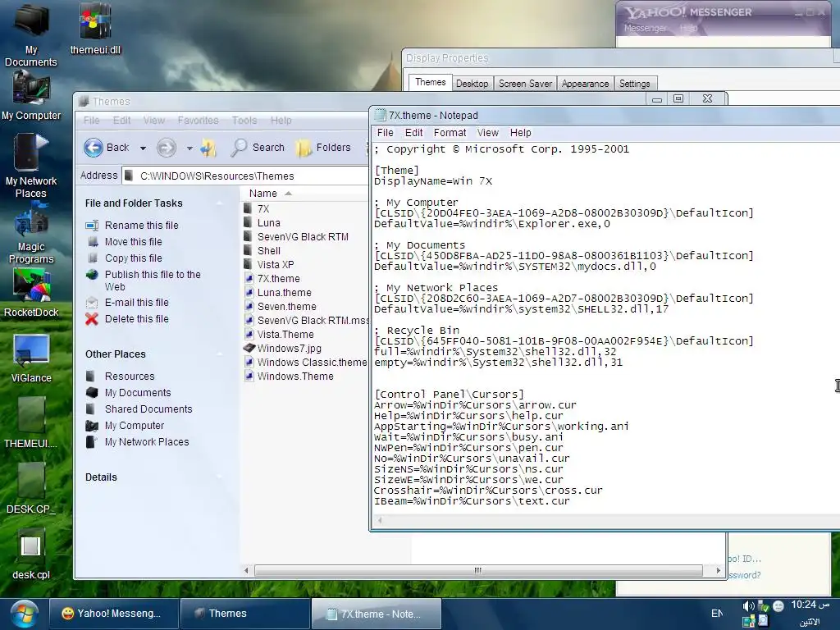Screen dimensions: 840x630
Task: Select the Vista.Theme file
Action: [x=285, y=335]
